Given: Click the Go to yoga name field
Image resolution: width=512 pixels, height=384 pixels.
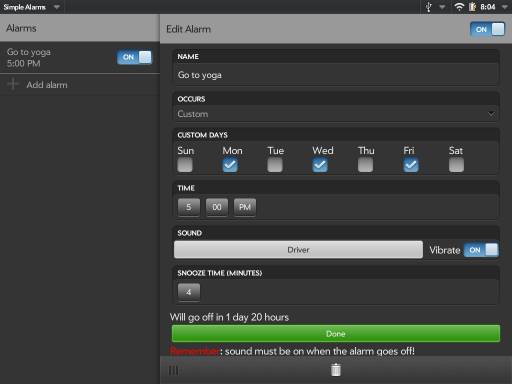Looking at the screenshot, I should [336, 75].
